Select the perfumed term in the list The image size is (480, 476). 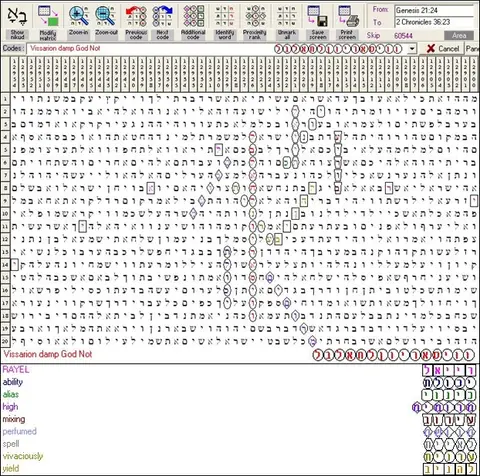pyautogui.click(x=20, y=431)
